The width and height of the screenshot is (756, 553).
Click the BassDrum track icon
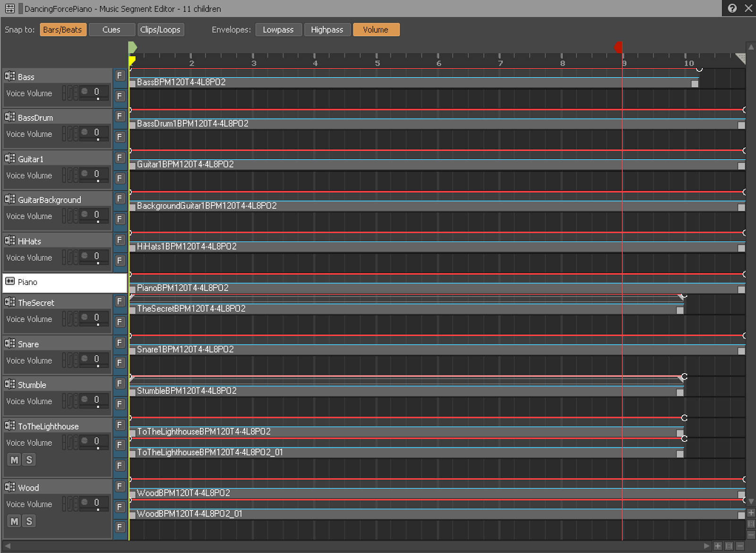tap(10, 117)
